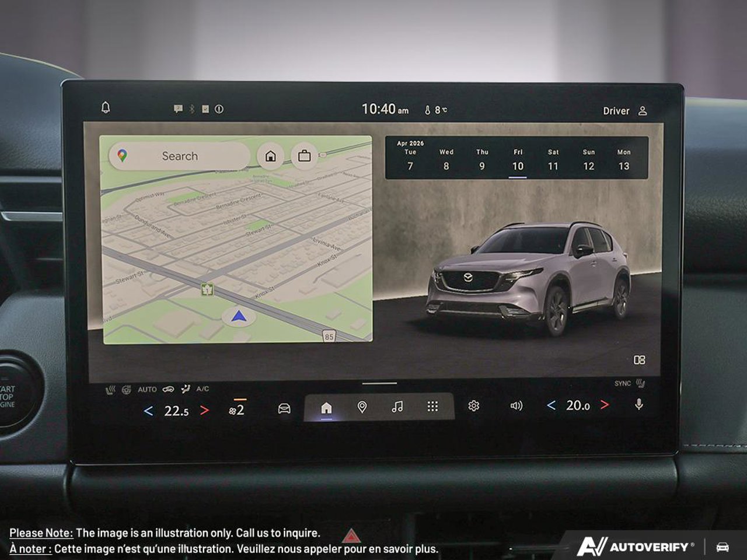Toggle climate SYNC
The image size is (747, 560).
623,383
